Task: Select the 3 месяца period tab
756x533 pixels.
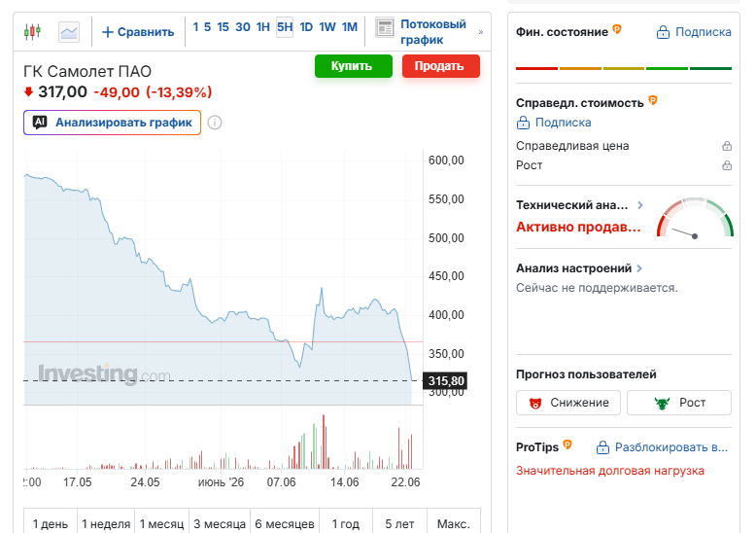Action: (x=220, y=524)
